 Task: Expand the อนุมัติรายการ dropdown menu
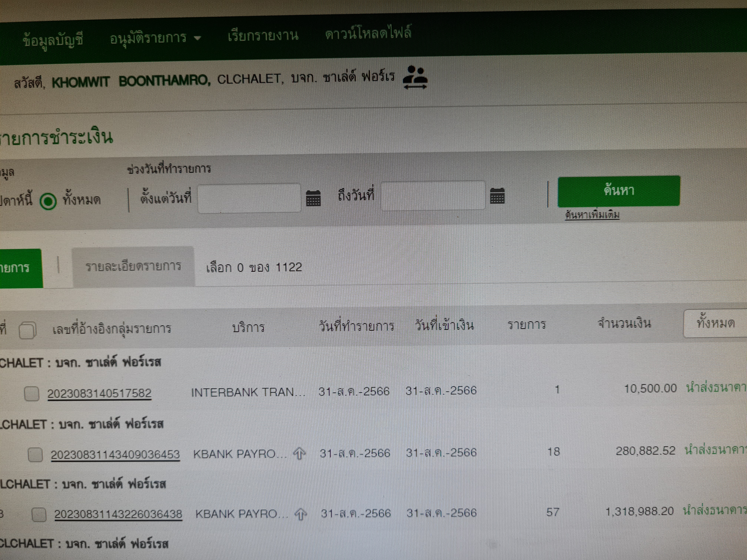155,38
